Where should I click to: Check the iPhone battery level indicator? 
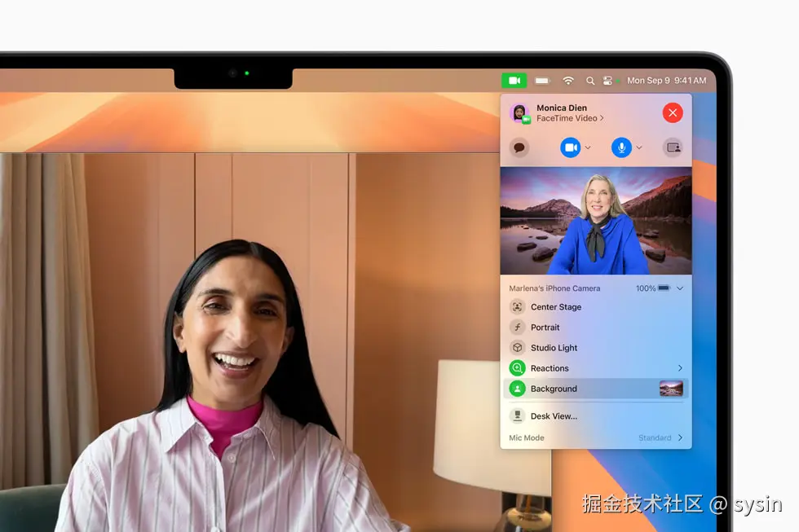(x=665, y=288)
